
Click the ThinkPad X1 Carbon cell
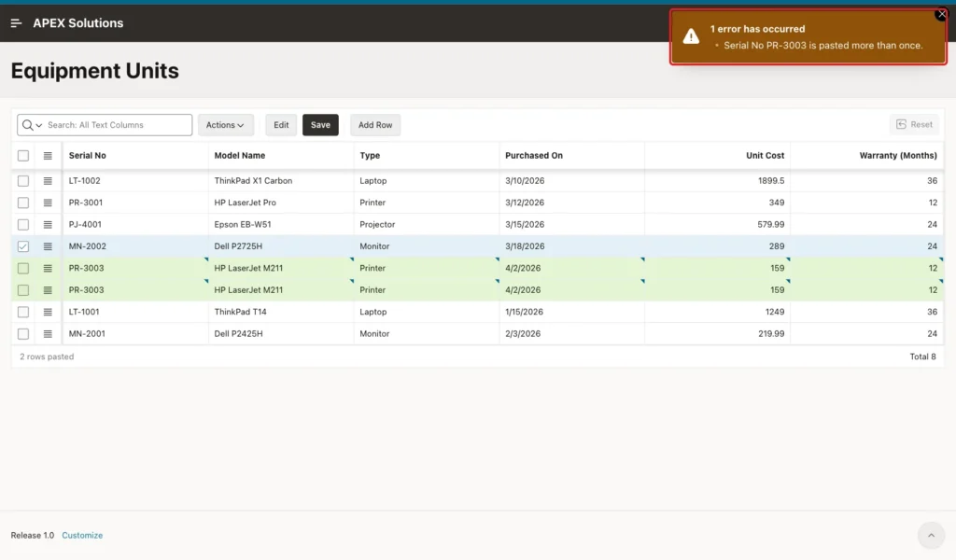[281, 181]
